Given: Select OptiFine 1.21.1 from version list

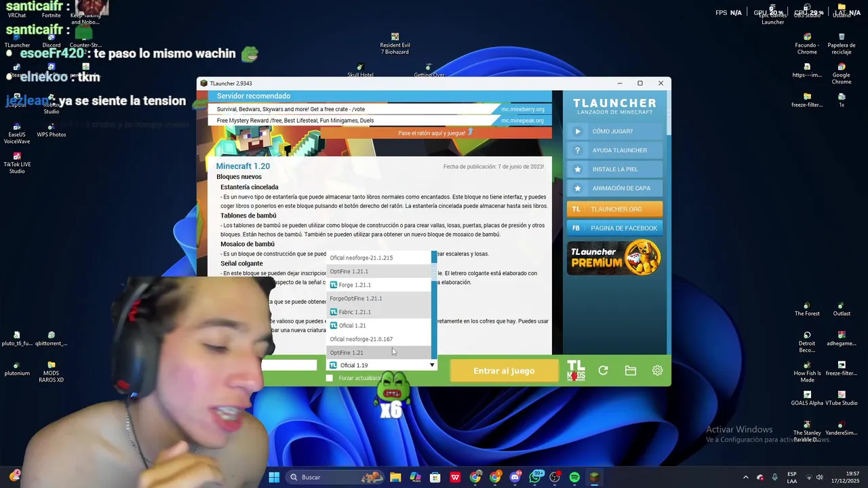Looking at the screenshot, I should [x=379, y=271].
